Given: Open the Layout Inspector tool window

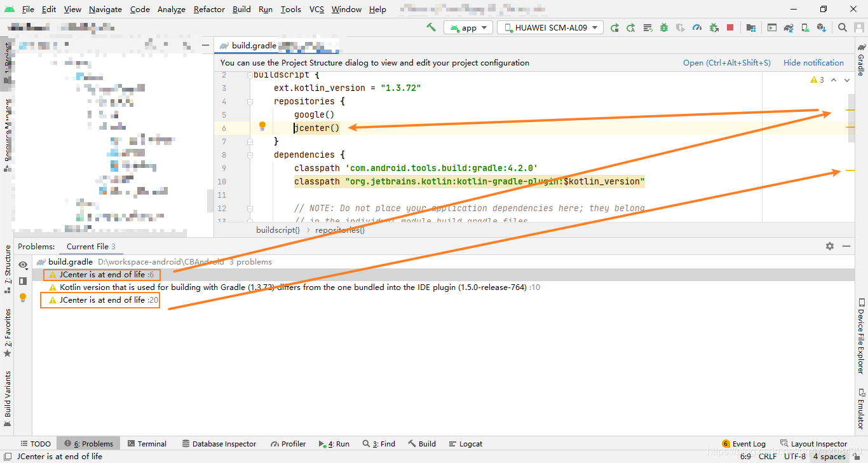Looking at the screenshot, I should [x=813, y=443].
